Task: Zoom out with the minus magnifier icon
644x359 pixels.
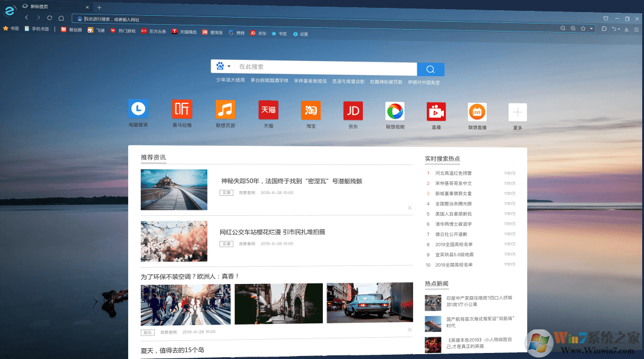Action: [x=563, y=28]
